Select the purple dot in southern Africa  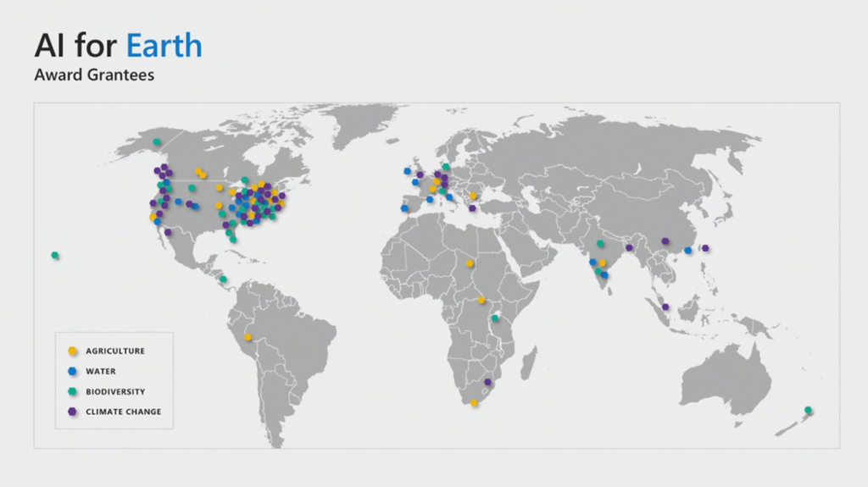point(487,382)
